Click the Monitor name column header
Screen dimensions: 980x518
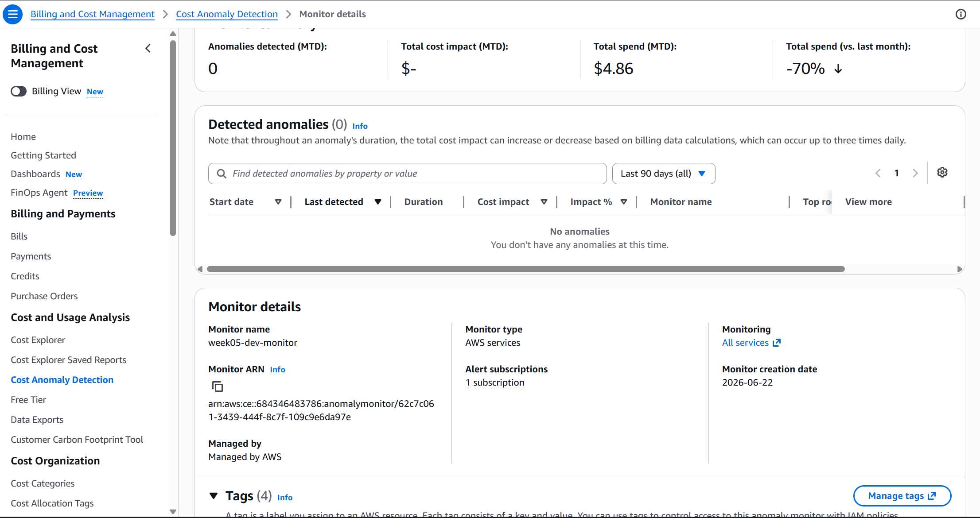pyautogui.click(x=681, y=202)
